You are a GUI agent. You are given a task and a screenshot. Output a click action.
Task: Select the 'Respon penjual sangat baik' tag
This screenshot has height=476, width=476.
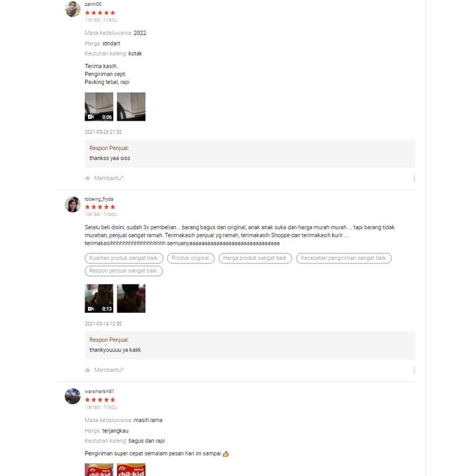tap(123, 271)
